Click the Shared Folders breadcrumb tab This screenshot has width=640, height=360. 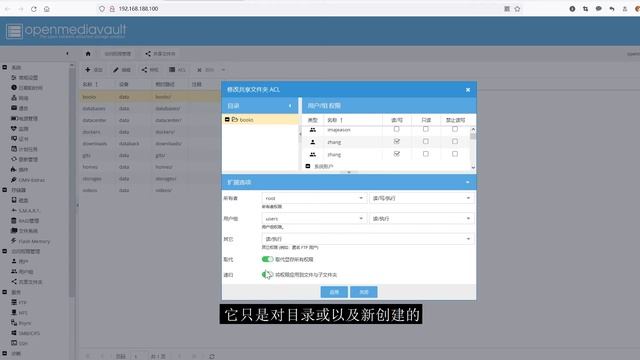click(160, 53)
